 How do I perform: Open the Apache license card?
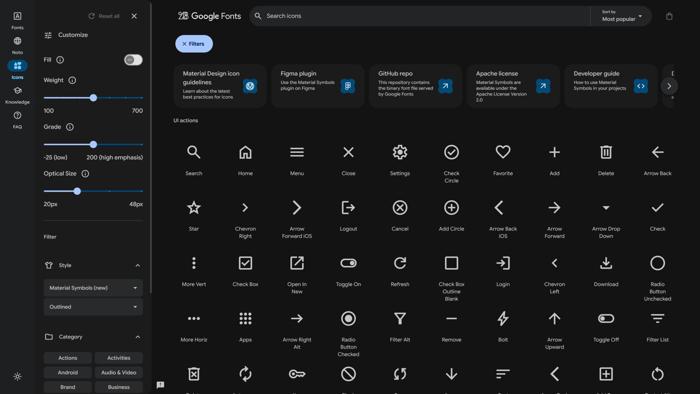[x=513, y=86]
